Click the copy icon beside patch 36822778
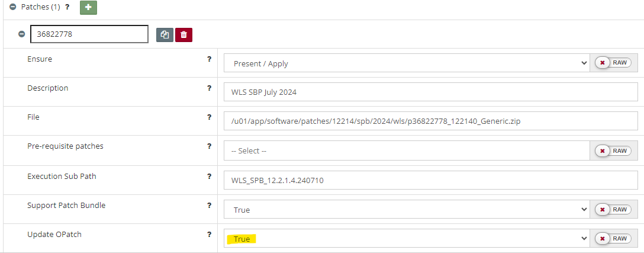The height and width of the screenshot is (253, 644). tap(165, 35)
